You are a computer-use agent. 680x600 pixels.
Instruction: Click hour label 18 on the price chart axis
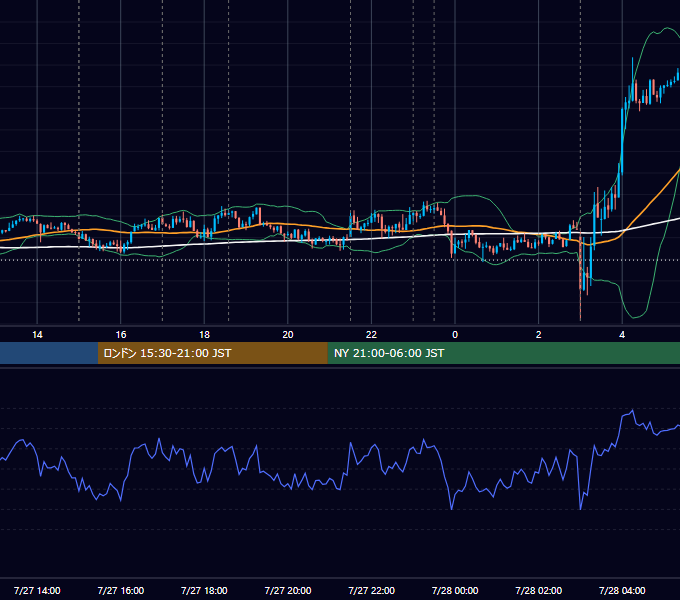pos(204,335)
